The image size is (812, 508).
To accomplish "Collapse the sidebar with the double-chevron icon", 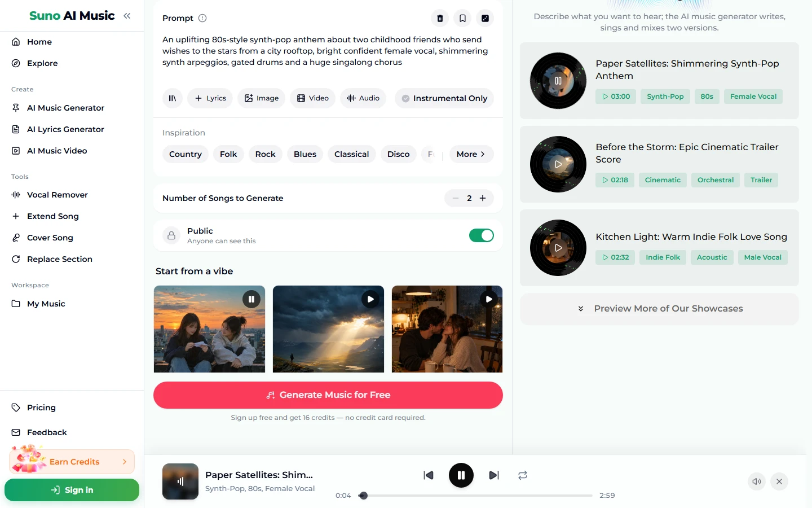I will tap(127, 16).
